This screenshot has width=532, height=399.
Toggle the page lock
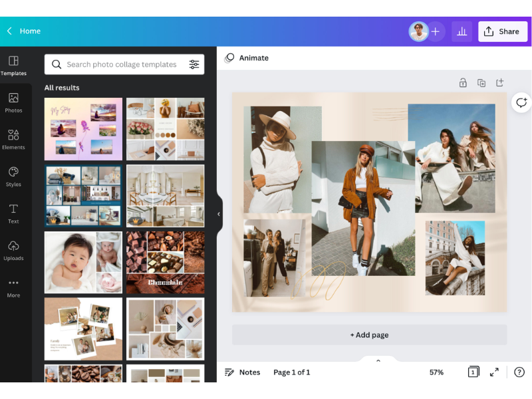pos(463,82)
